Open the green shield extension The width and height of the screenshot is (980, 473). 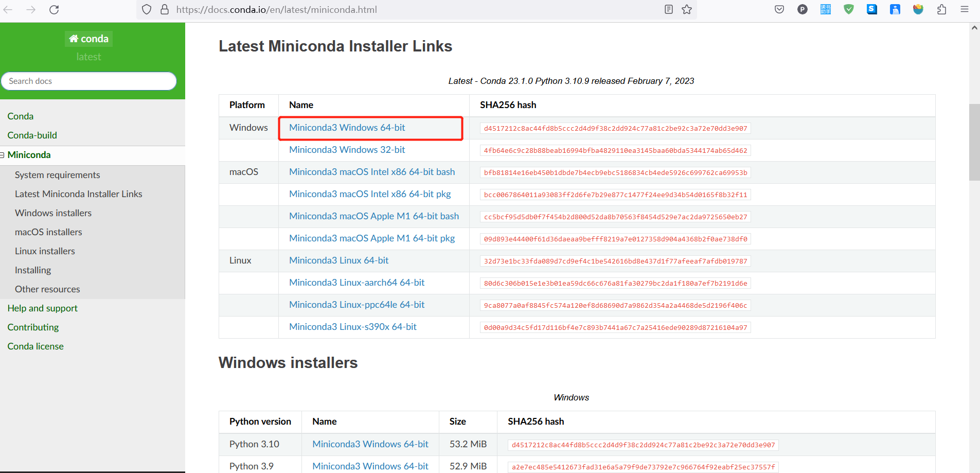click(x=849, y=9)
